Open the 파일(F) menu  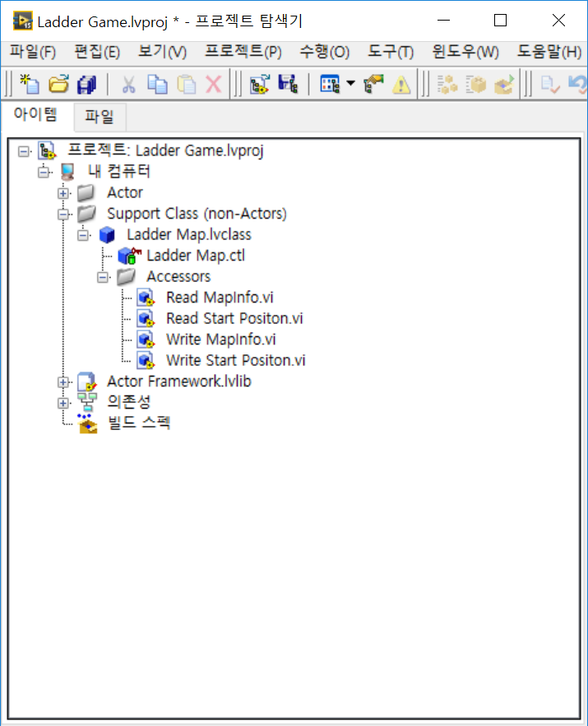point(33,52)
